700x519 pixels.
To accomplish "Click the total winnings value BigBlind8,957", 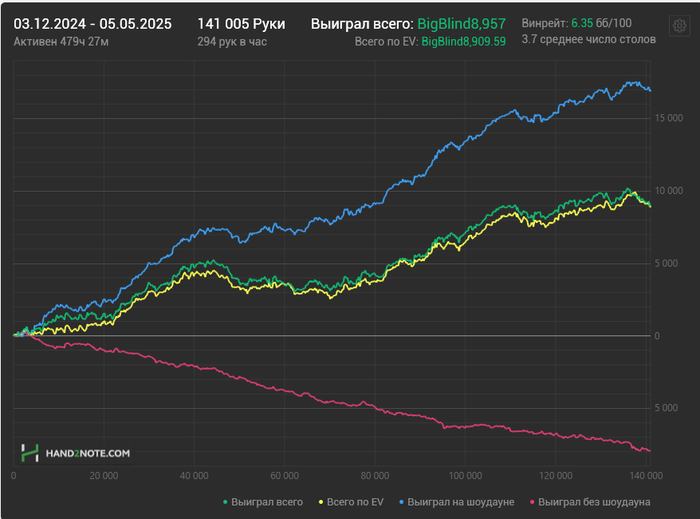I will (461, 24).
